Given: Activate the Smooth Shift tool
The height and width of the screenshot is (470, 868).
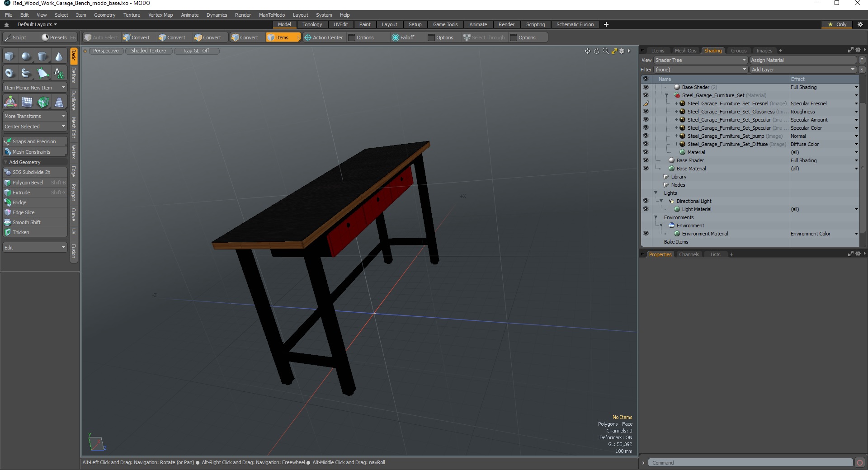Looking at the screenshot, I should [35, 222].
